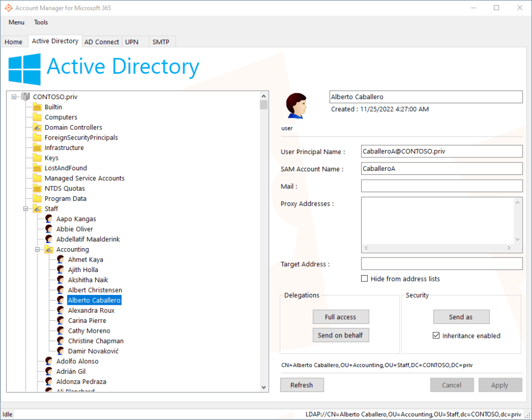Viewport: 532px width, 420px height.
Task: Check Hide from address lists
Action: pos(364,279)
